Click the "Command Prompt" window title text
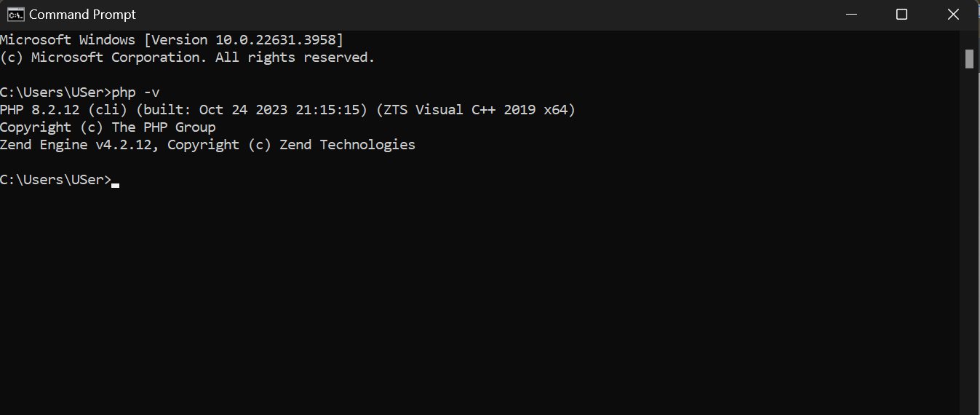Screen dimensions: 980x415 82,15
